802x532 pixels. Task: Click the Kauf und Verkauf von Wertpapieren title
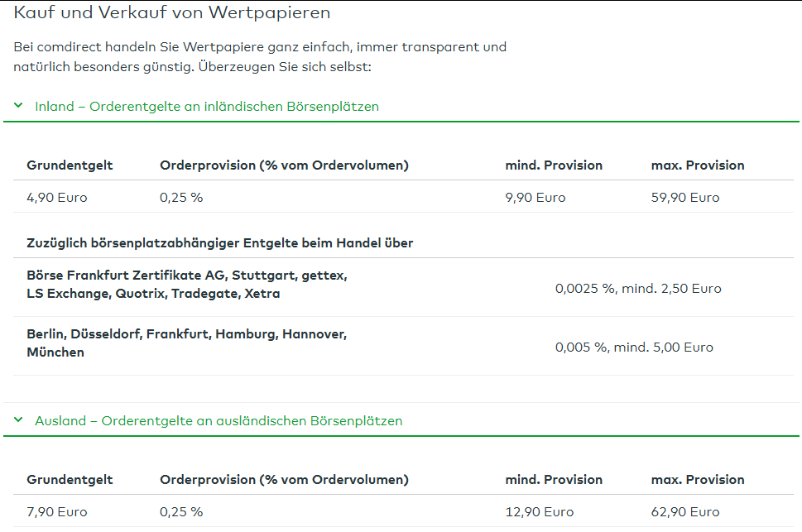172,13
